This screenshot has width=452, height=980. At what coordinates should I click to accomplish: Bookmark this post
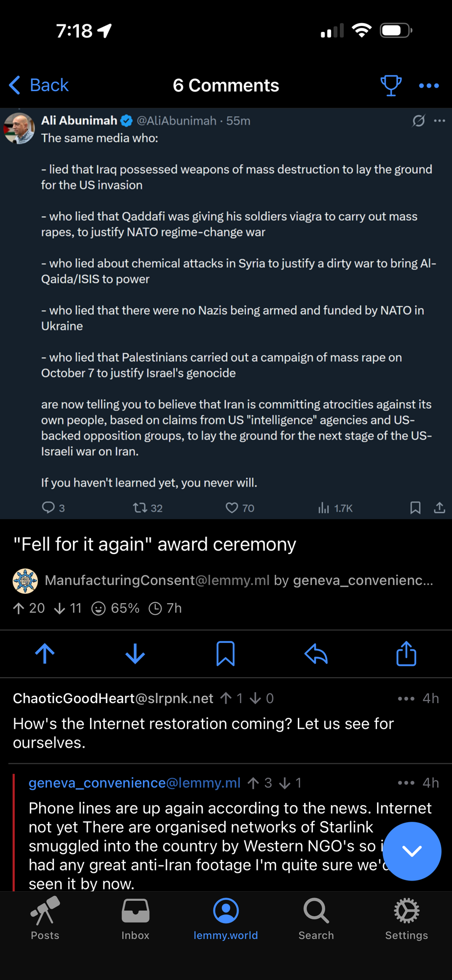point(226,654)
